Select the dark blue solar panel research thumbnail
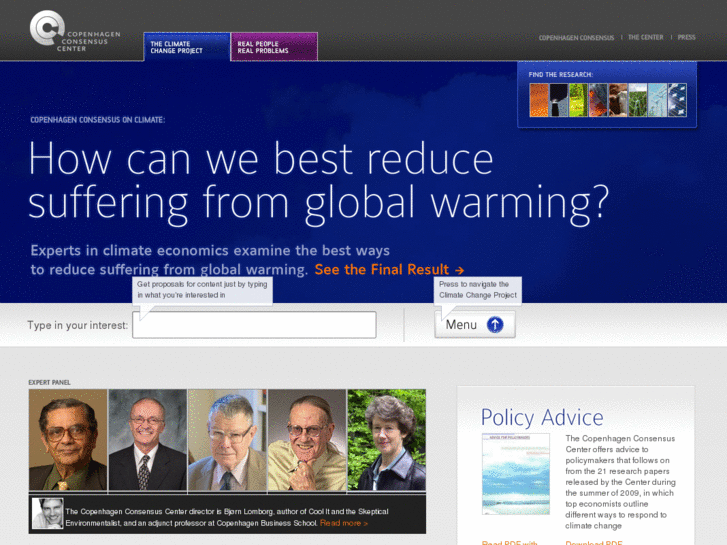 (x=677, y=100)
